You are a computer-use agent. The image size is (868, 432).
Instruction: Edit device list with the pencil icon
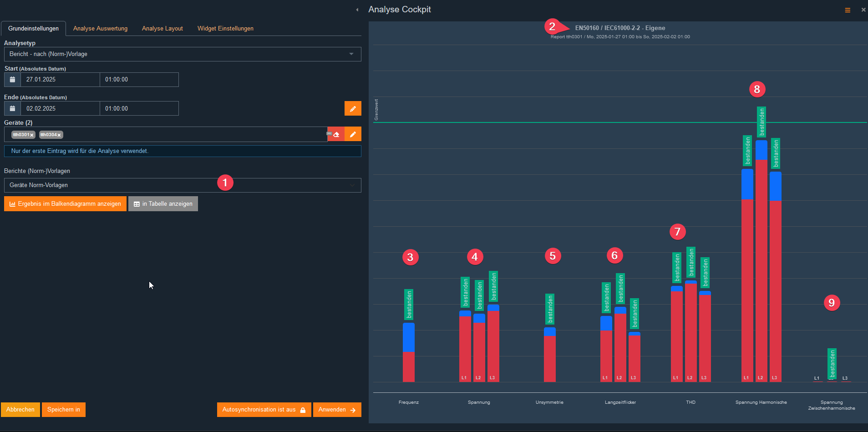click(x=353, y=134)
